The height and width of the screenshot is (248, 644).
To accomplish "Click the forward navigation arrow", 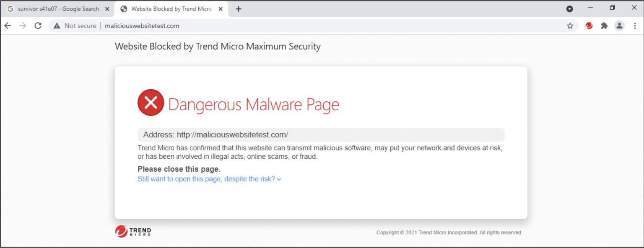I will (23, 26).
